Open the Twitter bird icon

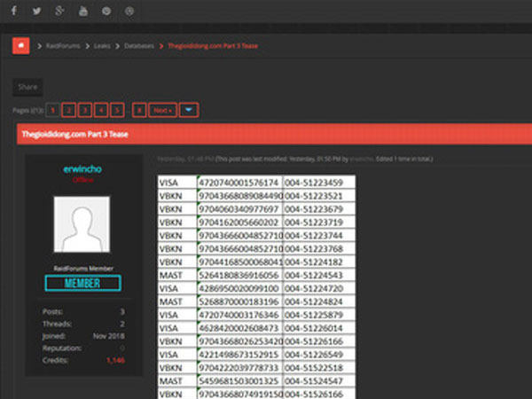point(36,11)
